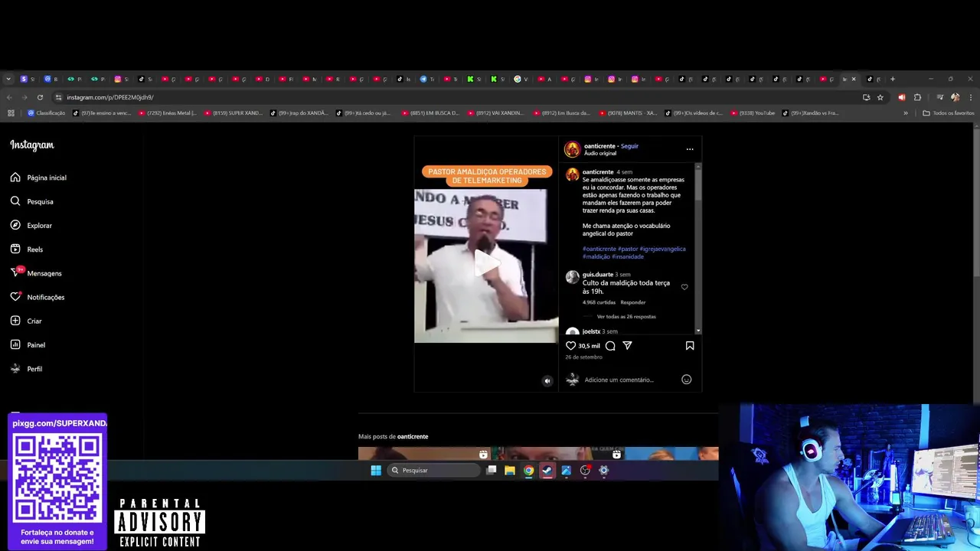Go back with browser back arrow
The image size is (980, 551).
click(9, 97)
